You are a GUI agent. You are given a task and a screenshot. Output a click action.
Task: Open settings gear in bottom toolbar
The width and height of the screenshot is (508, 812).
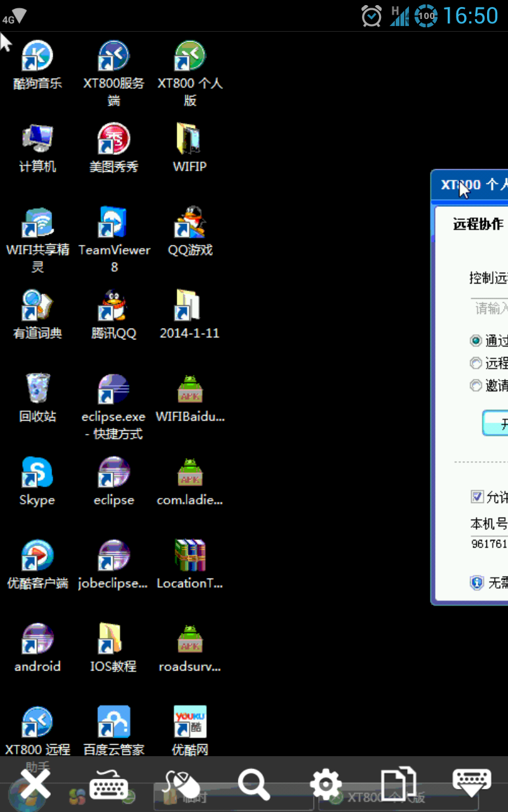click(326, 785)
